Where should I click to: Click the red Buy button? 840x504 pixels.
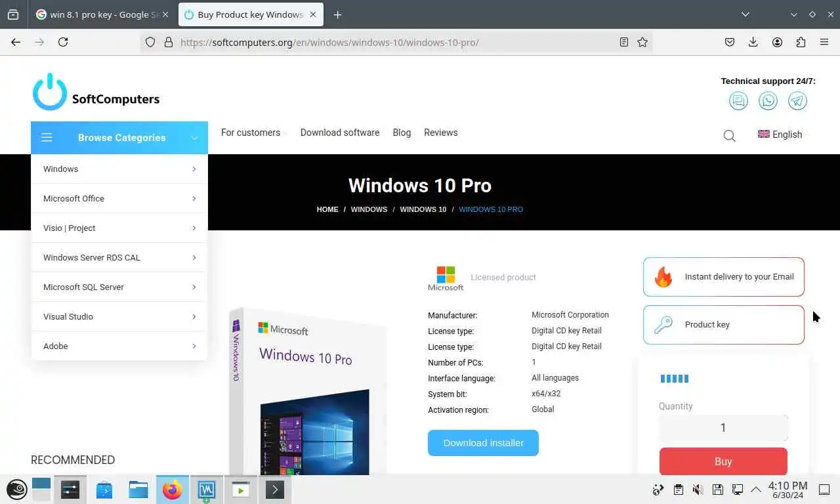(x=723, y=461)
